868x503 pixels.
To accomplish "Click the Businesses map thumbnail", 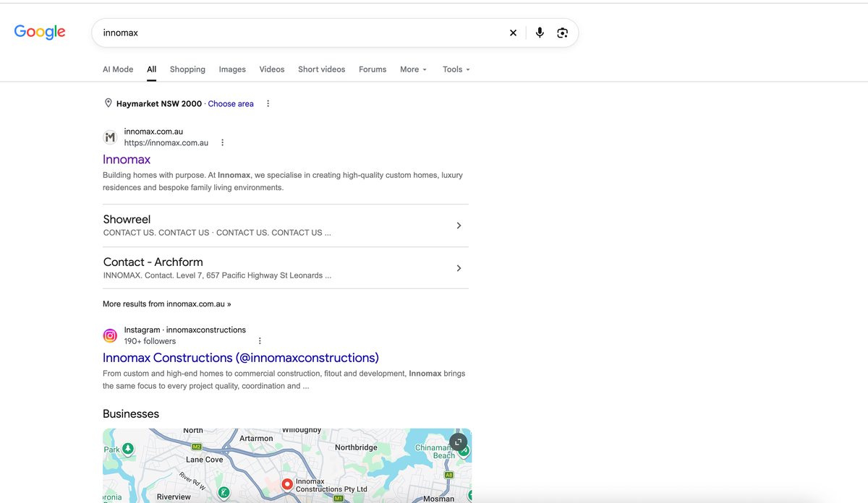I will click(287, 465).
